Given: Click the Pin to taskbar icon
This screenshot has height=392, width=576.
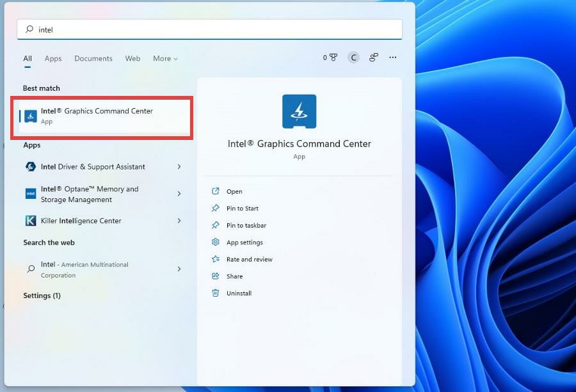Looking at the screenshot, I should (215, 225).
